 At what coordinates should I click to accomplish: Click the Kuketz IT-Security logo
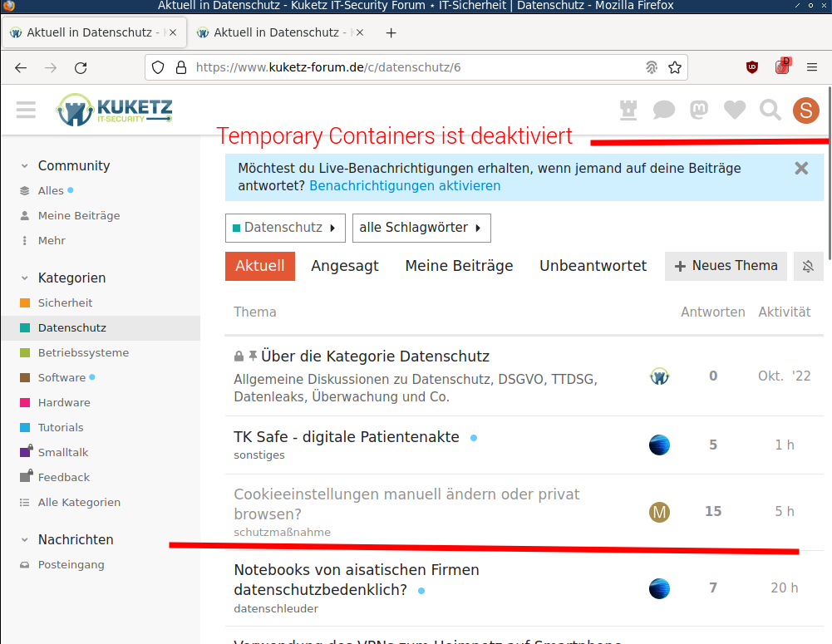point(114,111)
